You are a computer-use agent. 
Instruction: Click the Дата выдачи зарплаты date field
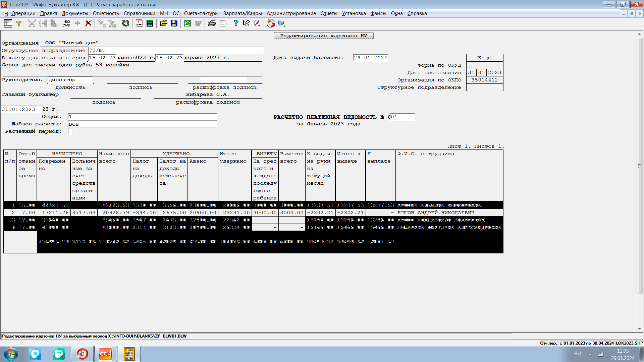(x=370, y=58)
